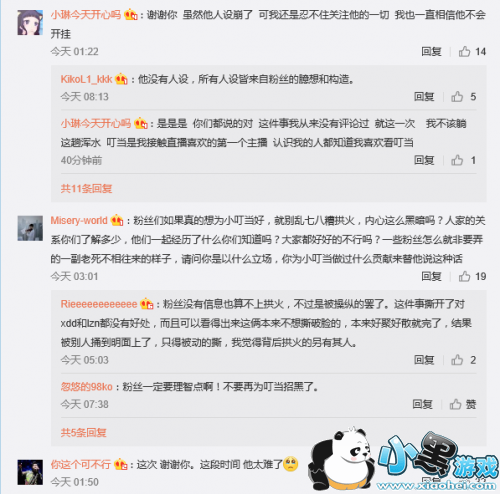Open the KikoL1_kkk user profile link

click(x=86, y=79)
